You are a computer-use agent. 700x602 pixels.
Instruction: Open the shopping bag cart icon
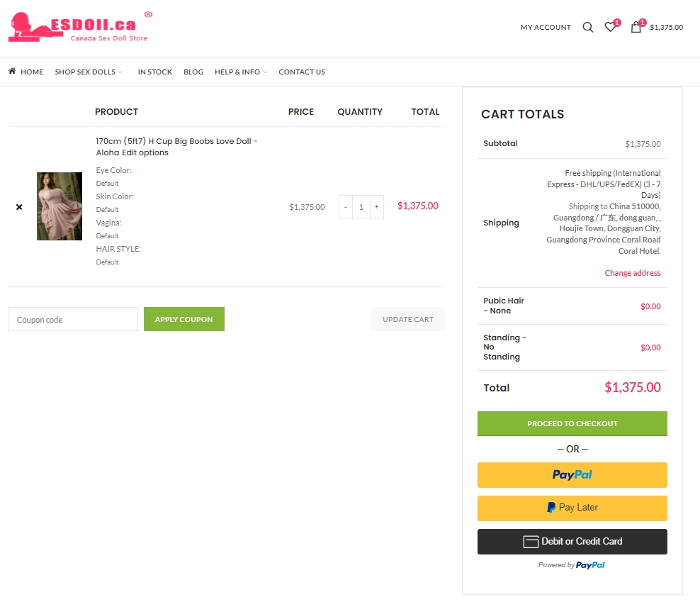(636, 28)
